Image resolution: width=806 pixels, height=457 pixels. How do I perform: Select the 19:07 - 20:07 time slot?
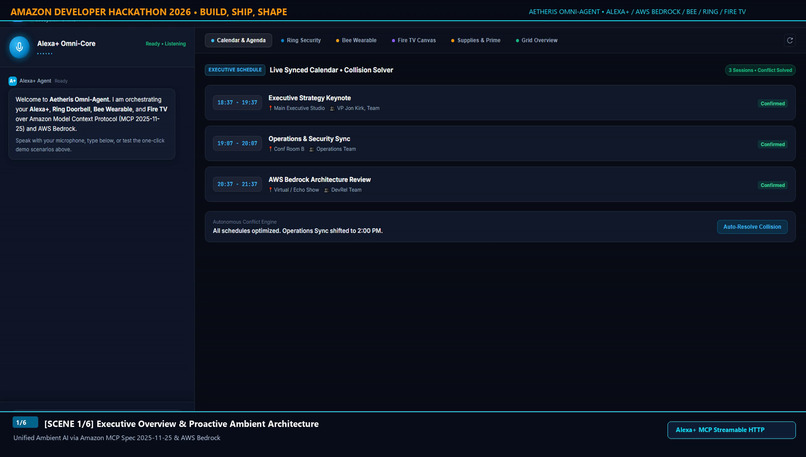point(237,143)
